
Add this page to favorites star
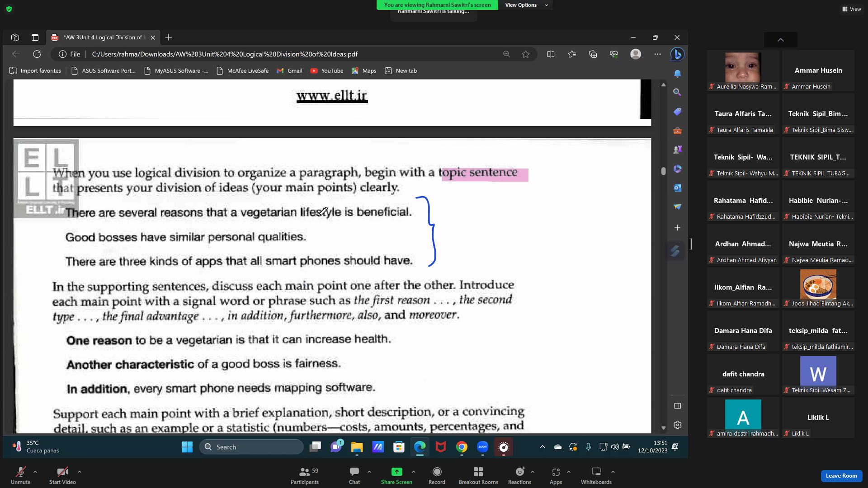(x=526, y=54)
